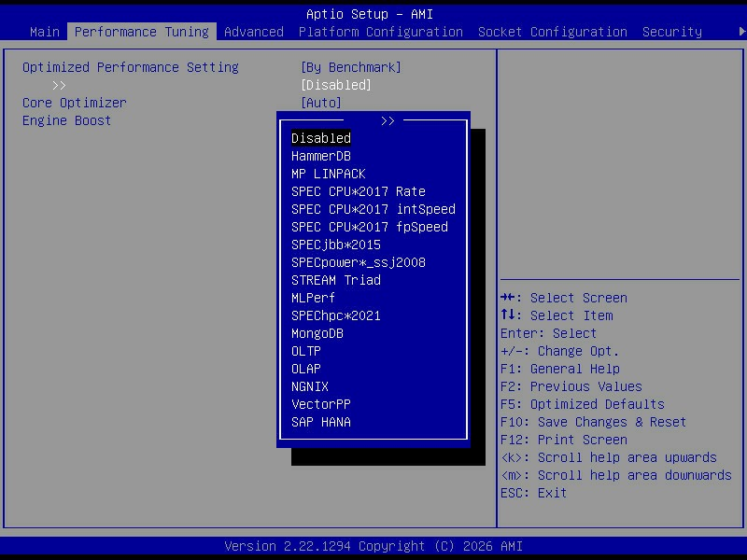This screenshot has width=747, height=560.
Task: Select the >> sub-item in settings list
Action: (59, 85)
